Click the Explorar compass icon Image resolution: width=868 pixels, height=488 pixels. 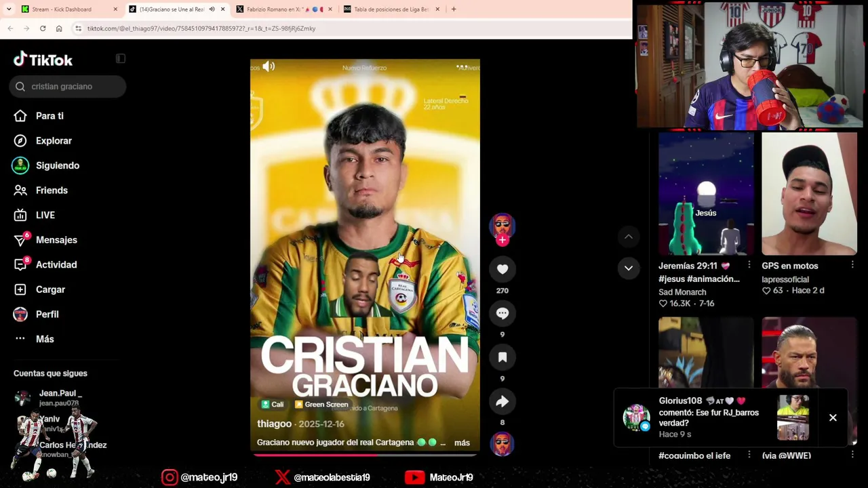pyautogui.click(x=20, y=141)
